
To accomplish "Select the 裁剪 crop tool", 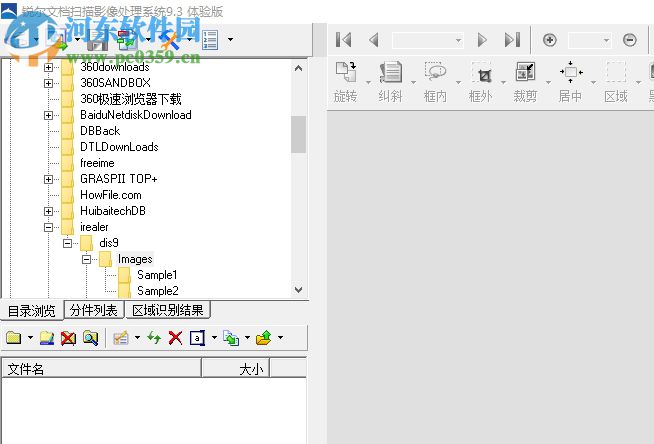I will point(525,82).
